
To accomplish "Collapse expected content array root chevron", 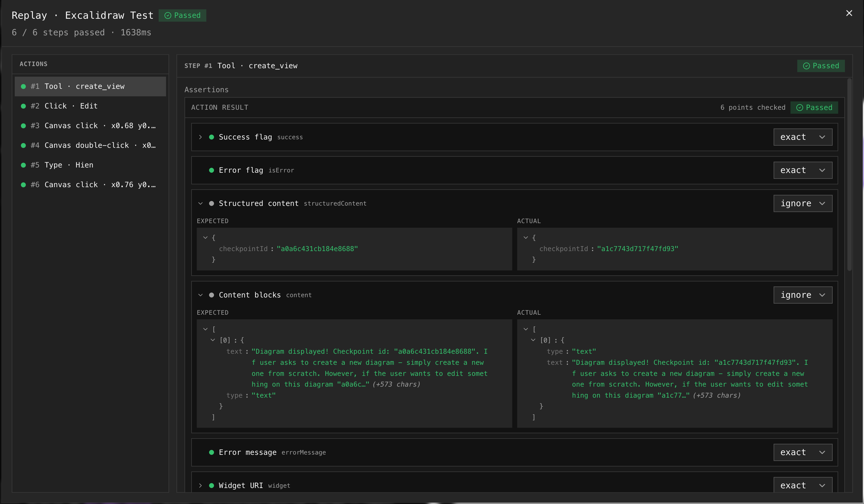I will pyautogui.click(x=205, y=329).
